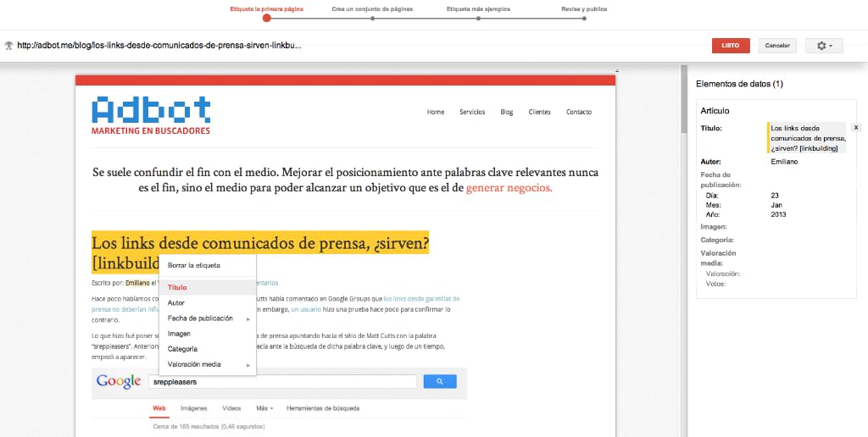
Task: Click the red LISTO button
Action: [x=731, y=46]
